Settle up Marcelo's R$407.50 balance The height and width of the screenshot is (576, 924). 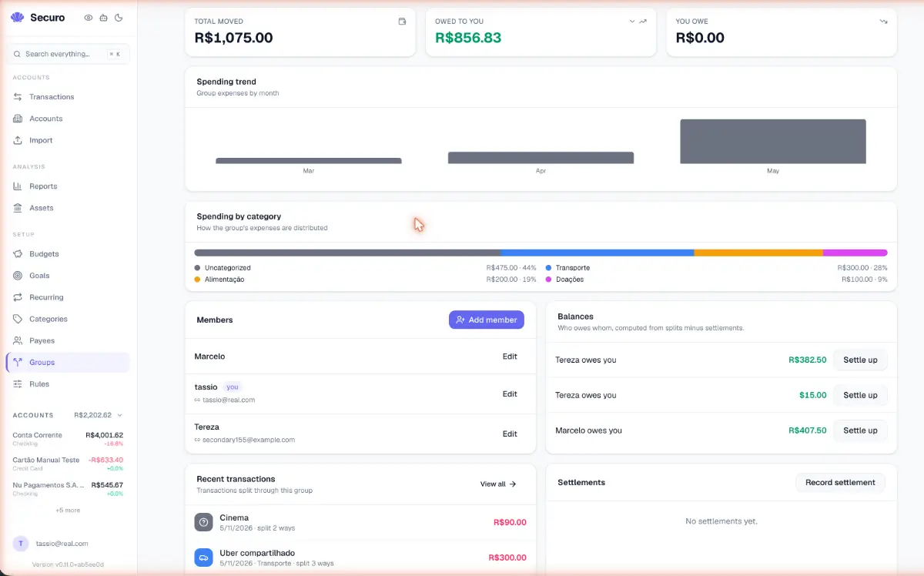tap(860, 430)
